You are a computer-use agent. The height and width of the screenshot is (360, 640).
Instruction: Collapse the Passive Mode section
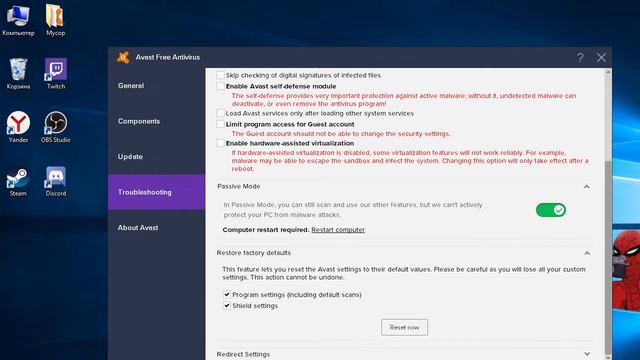tap(587, 187)
